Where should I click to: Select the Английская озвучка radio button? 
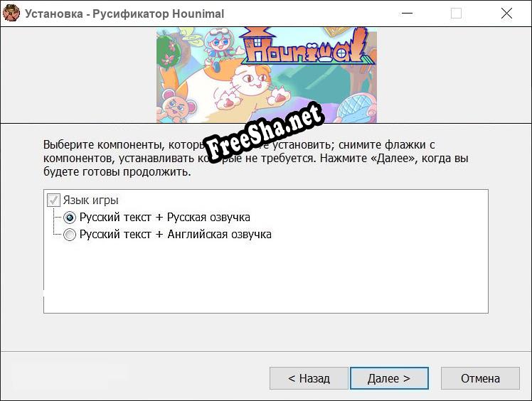click(x=70, y=235)
